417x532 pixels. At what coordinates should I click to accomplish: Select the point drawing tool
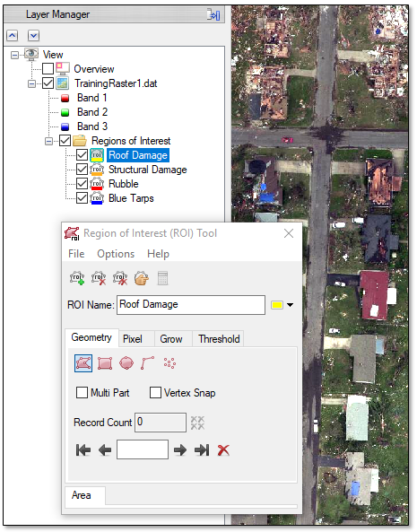click(169, 363)
